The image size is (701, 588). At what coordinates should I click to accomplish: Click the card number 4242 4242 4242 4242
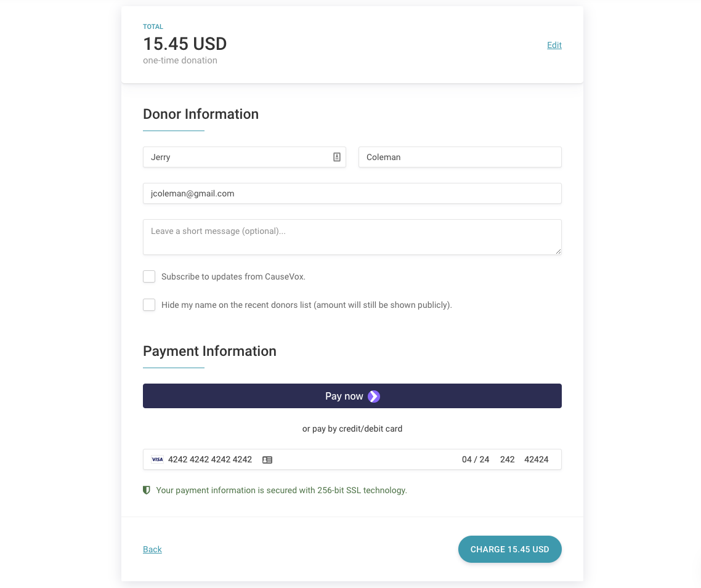(210, 459)
